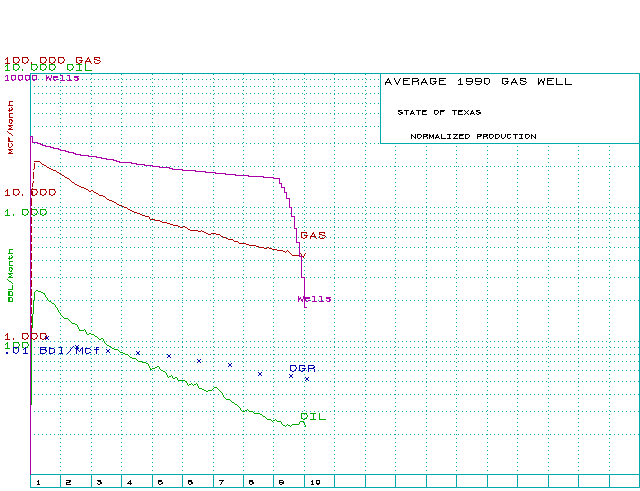640x491 pixels.
Task: Click the purple 10000 Wells scale label
Action: pos(42,77)
